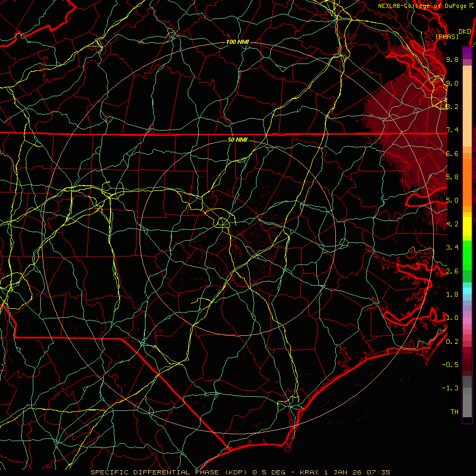
Task: Click the 1.8 value on color scale
Action: [x=452, y=295]
